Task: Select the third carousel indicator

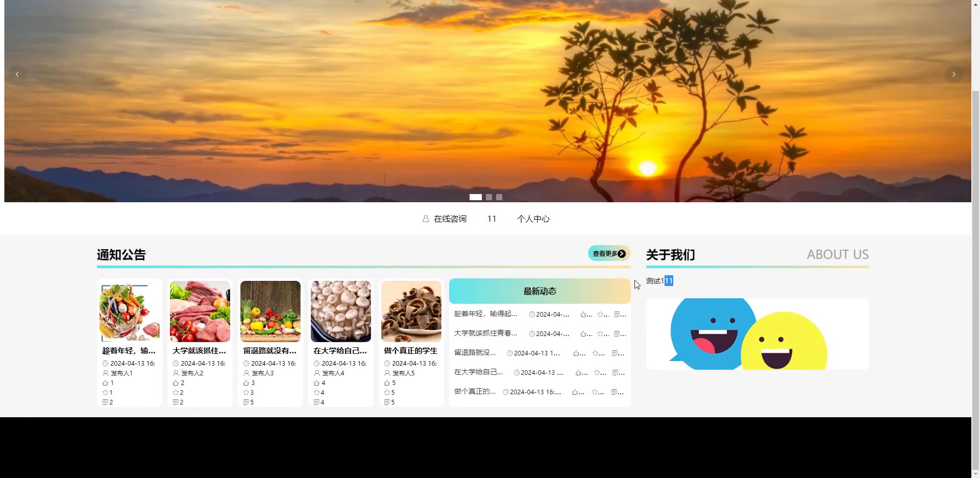Action: [499, 197]
